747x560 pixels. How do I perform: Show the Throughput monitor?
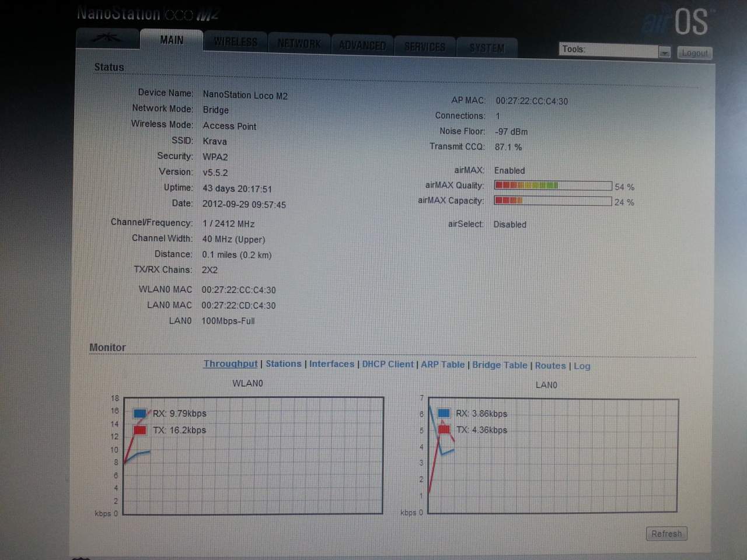coord(231,363)
